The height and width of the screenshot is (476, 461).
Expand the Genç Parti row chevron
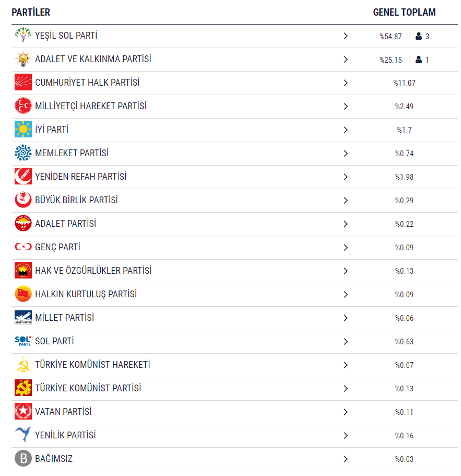click(346, 248)
